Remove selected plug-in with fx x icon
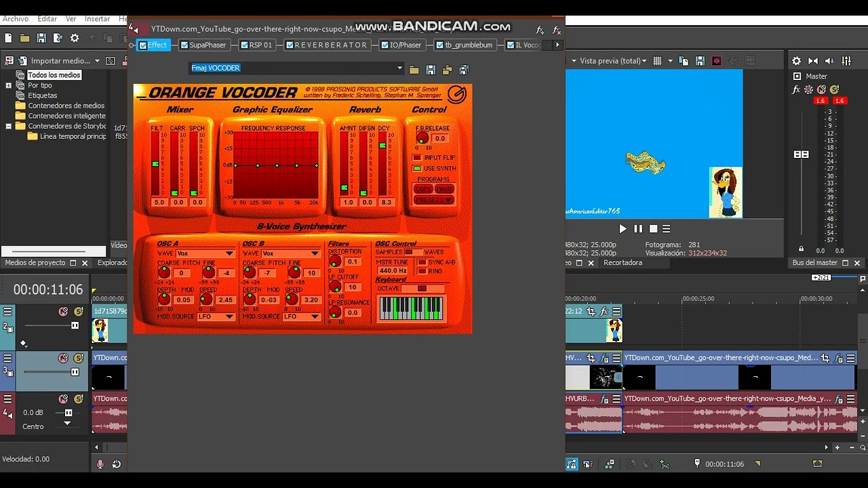This screenshot has height=488, width=868. [557, 30]
